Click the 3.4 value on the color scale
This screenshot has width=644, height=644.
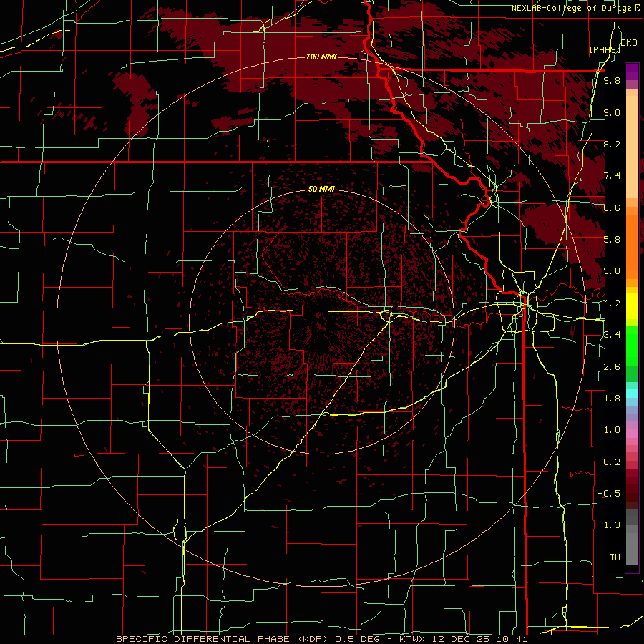pos(612,335)
